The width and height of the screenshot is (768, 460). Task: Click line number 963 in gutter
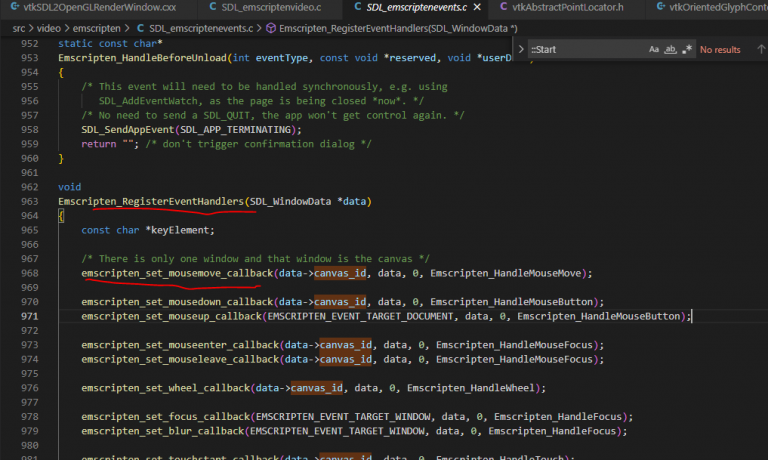coord(29,201)
